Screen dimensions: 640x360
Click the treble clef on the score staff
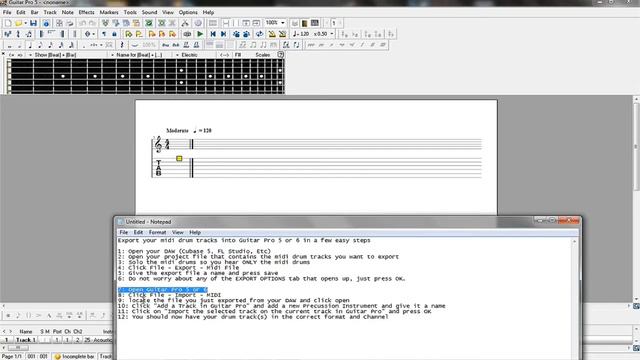click(158, 144)
